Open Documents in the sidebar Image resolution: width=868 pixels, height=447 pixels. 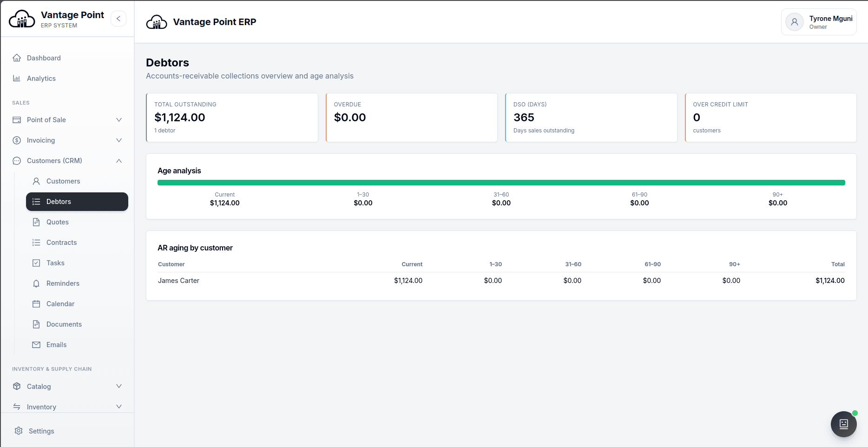coord(77,324)
